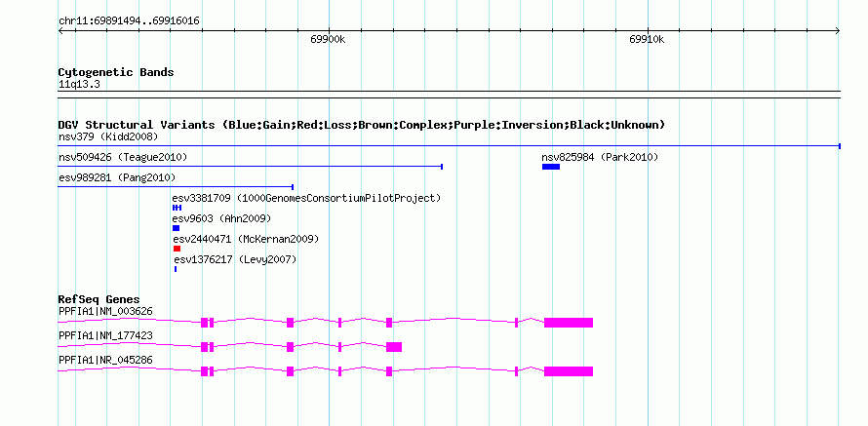Open the PPFIA1|NR_045286 transcript label
This screenshot has height=426, width=868.
[x=105, y=360]
